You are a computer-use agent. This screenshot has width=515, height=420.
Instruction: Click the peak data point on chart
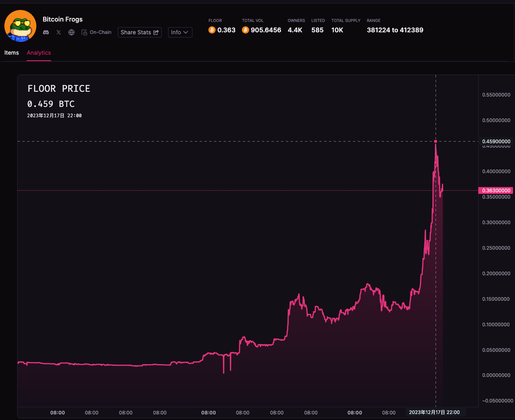pos(436,141)
